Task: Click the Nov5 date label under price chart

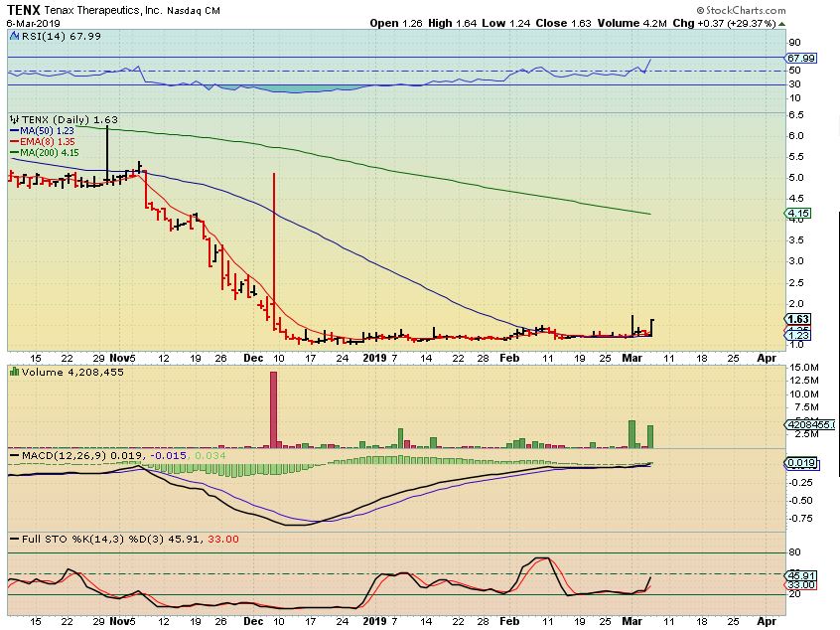Action: point(122,358)
